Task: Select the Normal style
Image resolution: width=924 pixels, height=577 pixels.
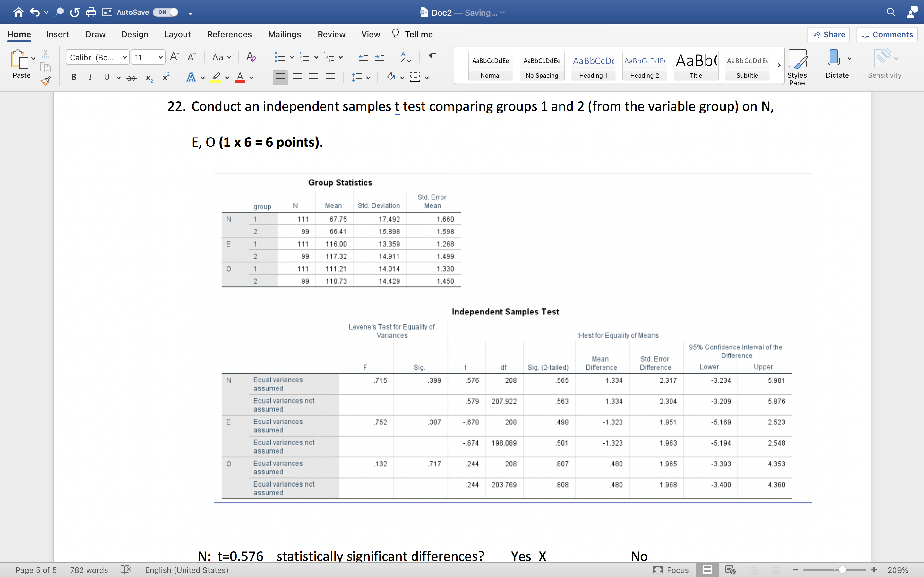Action: [491, 66]
